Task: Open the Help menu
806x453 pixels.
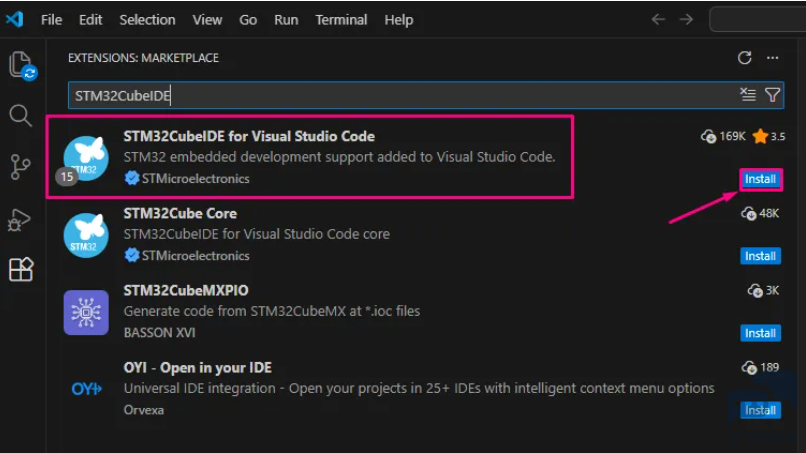Action: (x=399, y=20)
